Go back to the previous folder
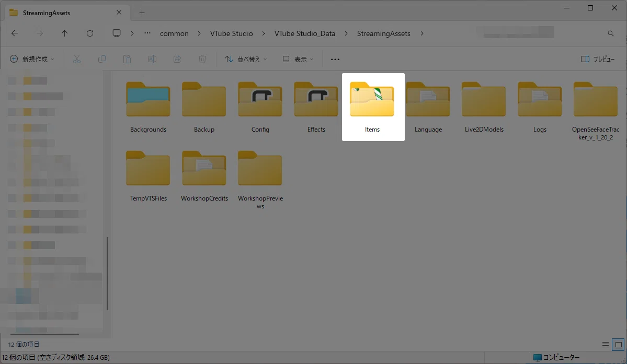The width and height of the screenshot is (627, 364). [15, 33]
